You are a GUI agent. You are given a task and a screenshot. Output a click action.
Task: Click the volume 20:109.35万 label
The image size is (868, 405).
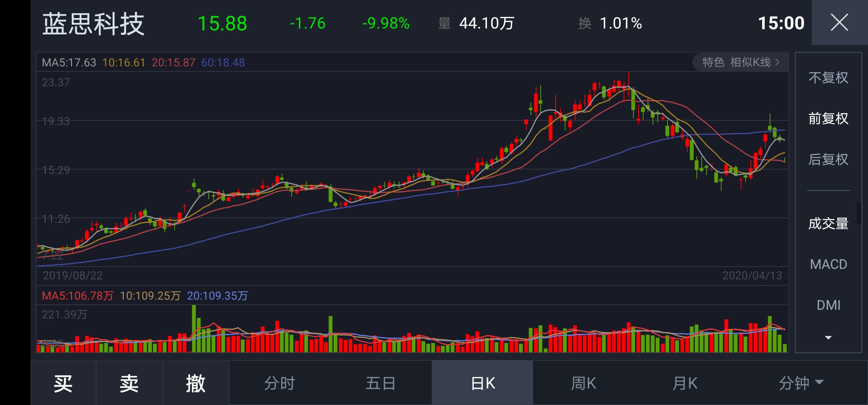pos(217,296)
